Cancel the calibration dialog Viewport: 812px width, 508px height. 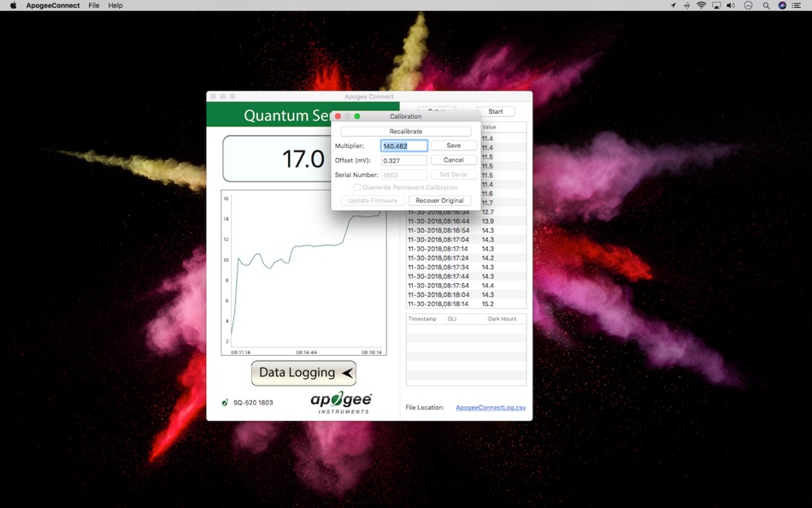tap(454, 160)
